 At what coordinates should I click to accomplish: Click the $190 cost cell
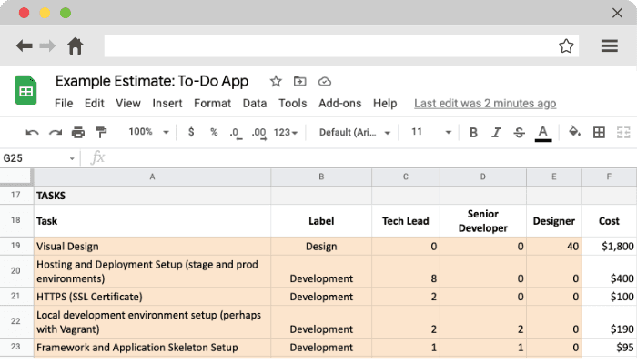point(609,322)
